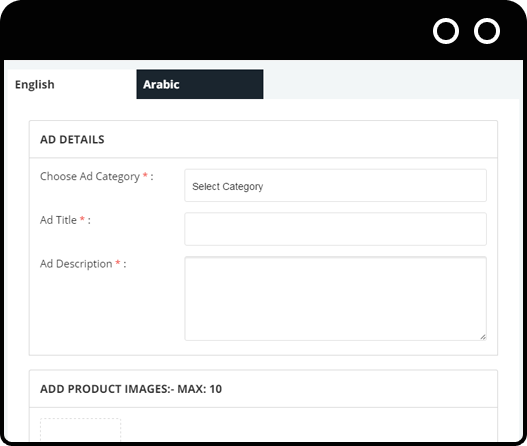The height and width of the screenshot is (446, 527).
Task: Click red asterisk beside Choose Ad Category
Action: click(x=145, y=175)
